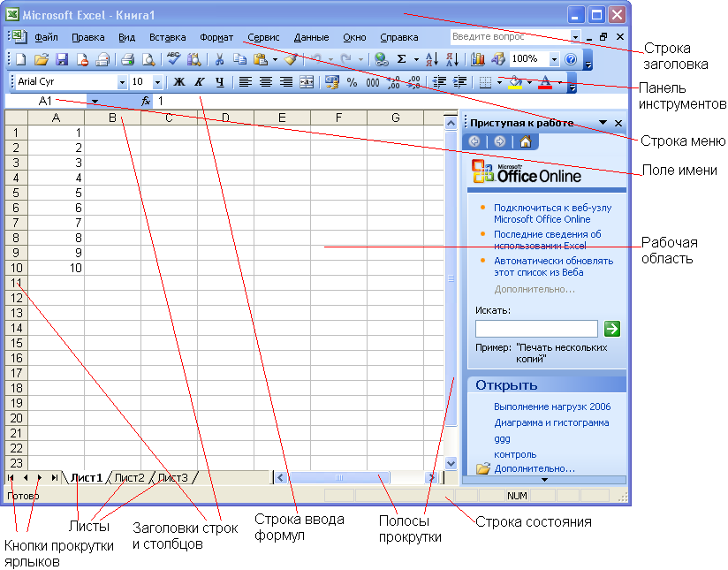Switch to the Лист2 sheet tab
The width and height of the screenshot is (728, 570).
coord(129,477)
